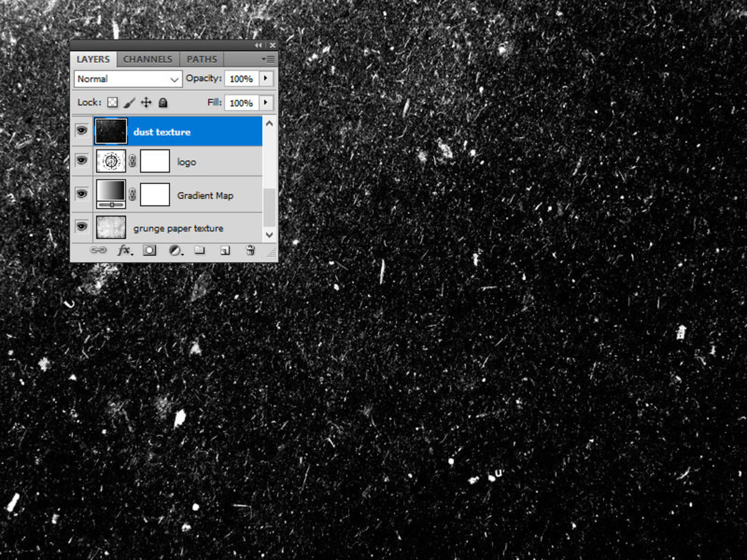The image size is (747, 560).
Task: Switch to the Paths tab
Action: pos(201,58)
